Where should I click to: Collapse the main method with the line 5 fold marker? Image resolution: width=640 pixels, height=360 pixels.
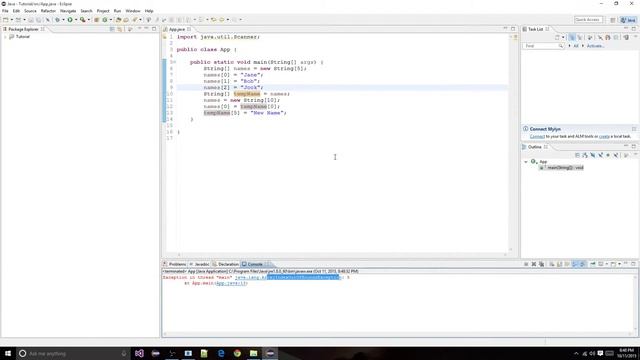[175, 62]
